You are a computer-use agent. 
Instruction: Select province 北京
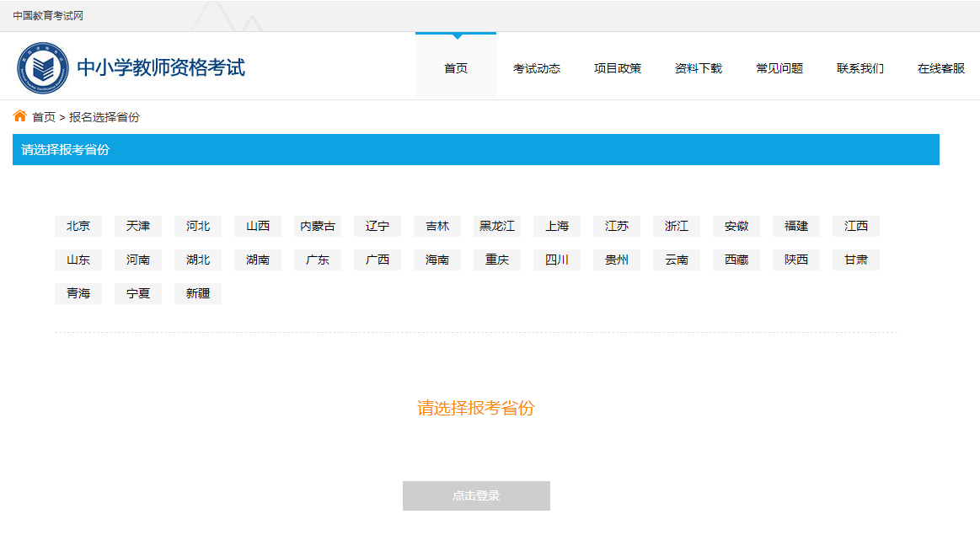pyautogui.click(x=78, y=226)
